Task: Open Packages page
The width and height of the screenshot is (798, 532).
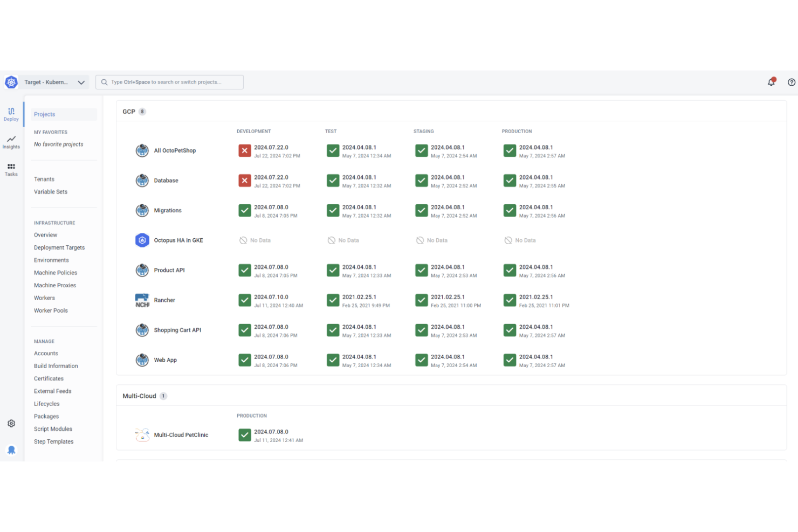Action: (x=46, y=417)
